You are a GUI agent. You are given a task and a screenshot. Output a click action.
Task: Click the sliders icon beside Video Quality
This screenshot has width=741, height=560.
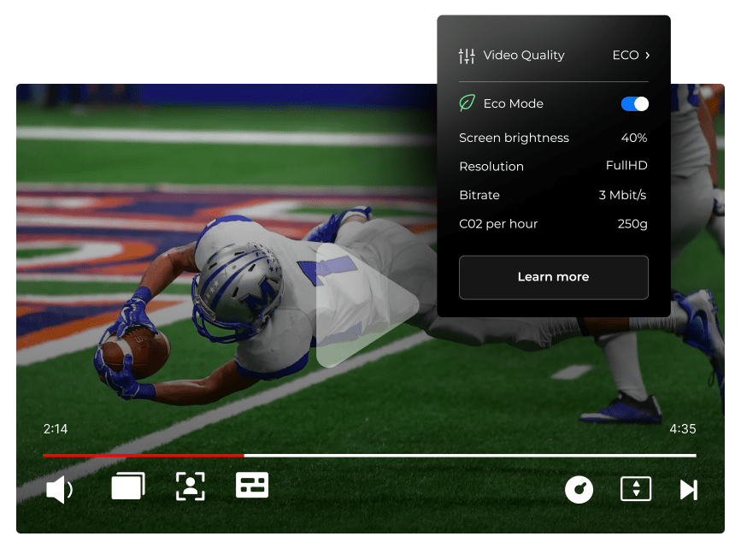tap(467, 56)
